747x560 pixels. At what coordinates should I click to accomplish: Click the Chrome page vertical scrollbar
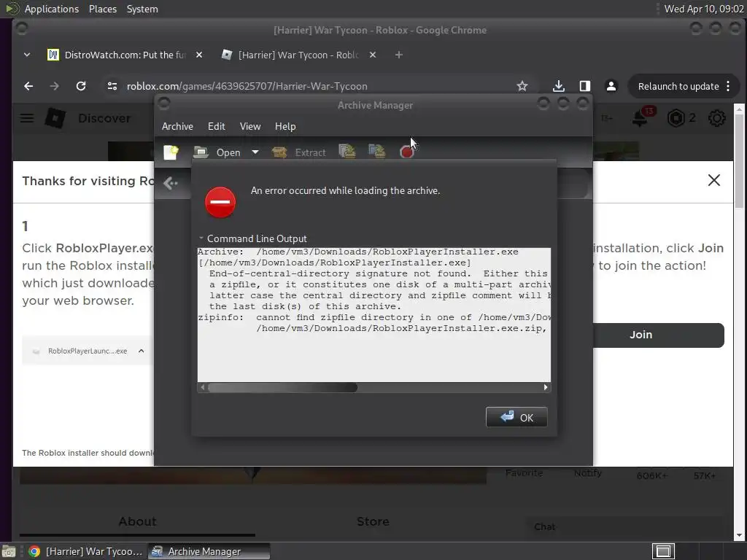click(x=739, y=161)
